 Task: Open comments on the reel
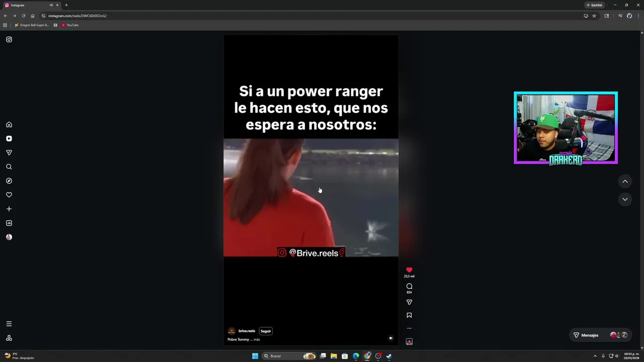(409, 286)
